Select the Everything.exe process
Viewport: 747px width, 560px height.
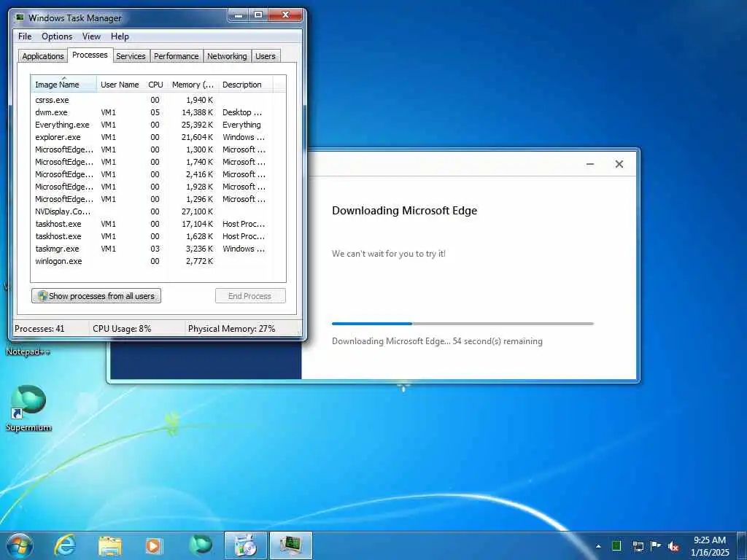158,125
